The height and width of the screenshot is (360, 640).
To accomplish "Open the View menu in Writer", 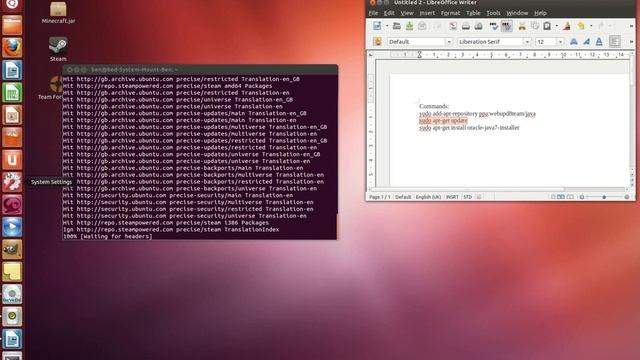I will pyautogui.click(x=407, y=13).
